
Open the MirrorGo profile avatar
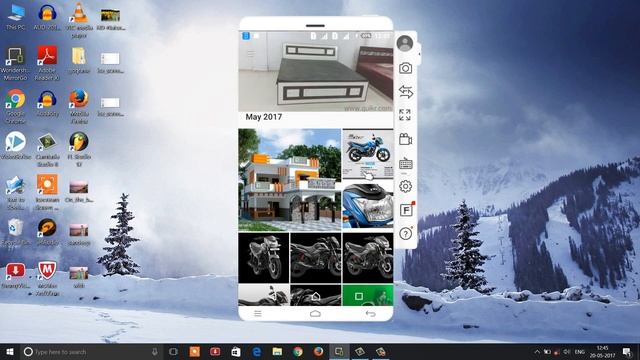click(405, 43)
